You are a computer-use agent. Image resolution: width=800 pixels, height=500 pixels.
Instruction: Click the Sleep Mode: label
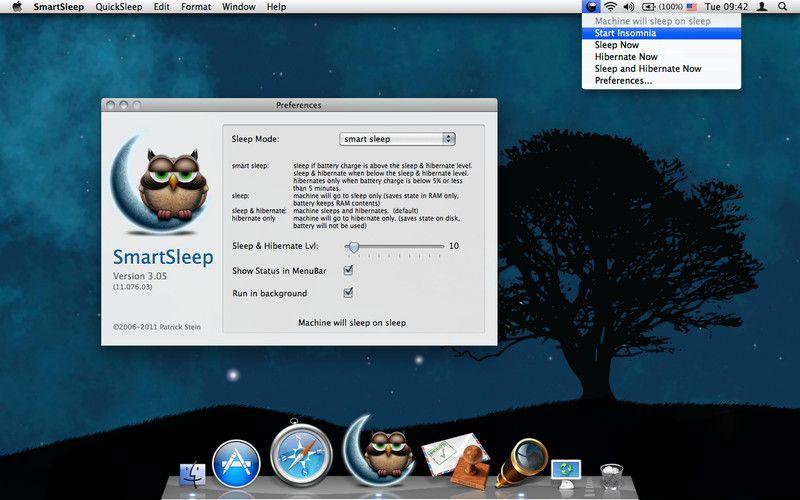[x=255, y=139]
